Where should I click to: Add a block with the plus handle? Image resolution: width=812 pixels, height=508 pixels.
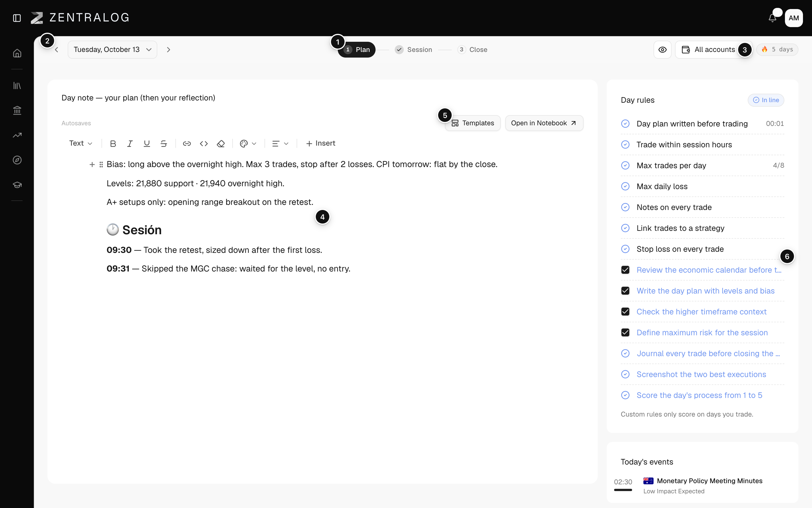click(92, 164)
